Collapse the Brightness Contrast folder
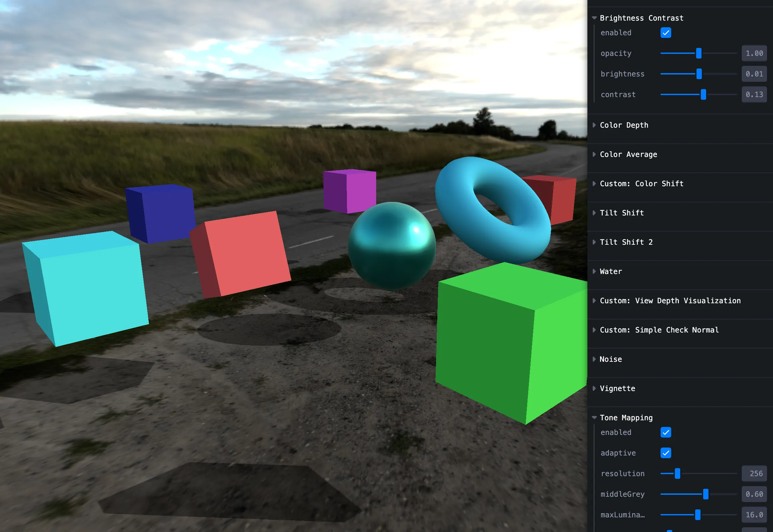 pyautogui.click(x=641, y=18)
